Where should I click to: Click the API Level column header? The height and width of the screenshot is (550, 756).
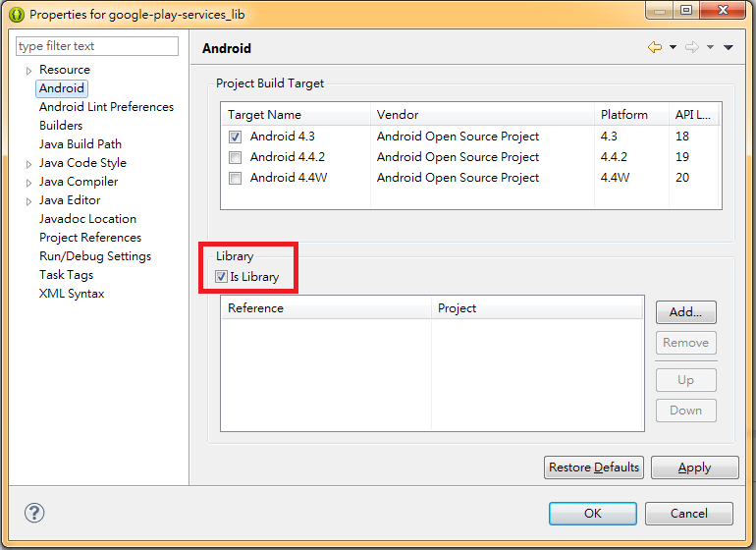click(x=694, y=115)
